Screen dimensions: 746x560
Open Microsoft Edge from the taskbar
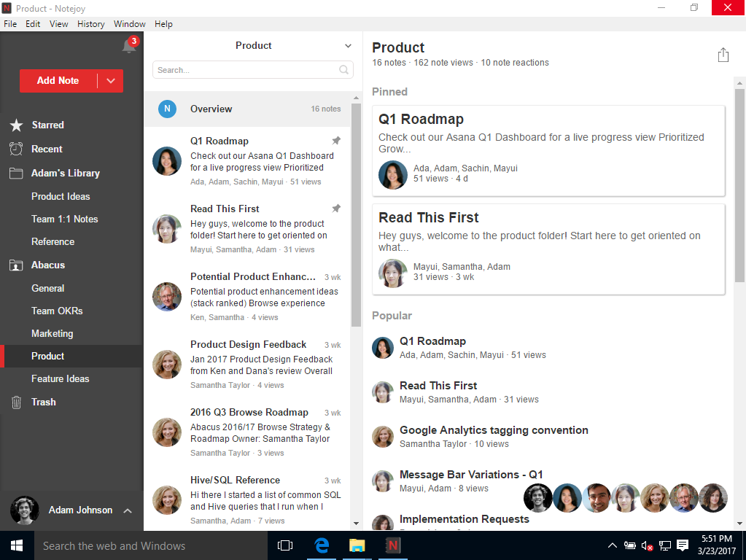coord(321,545)
